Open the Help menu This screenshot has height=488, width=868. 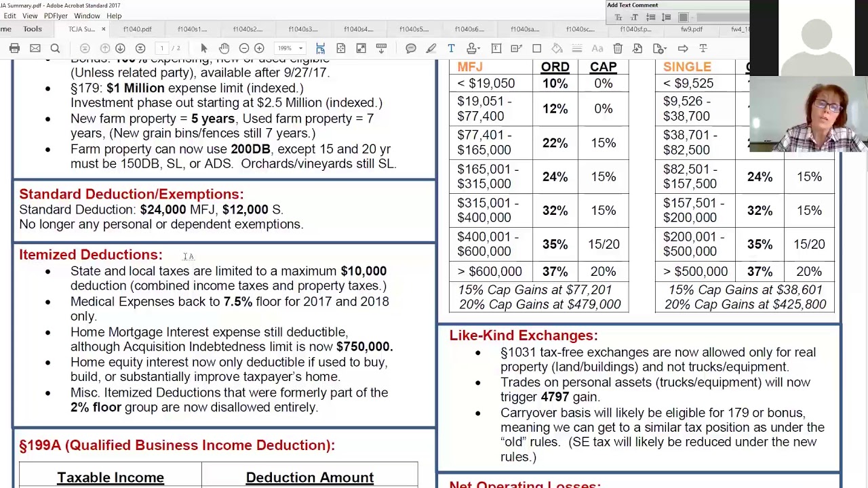114,16
